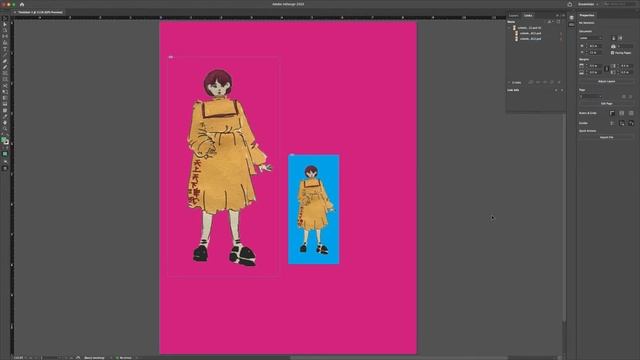
Task: Switch to the Links tab
Action: click(x=528, y=16)
